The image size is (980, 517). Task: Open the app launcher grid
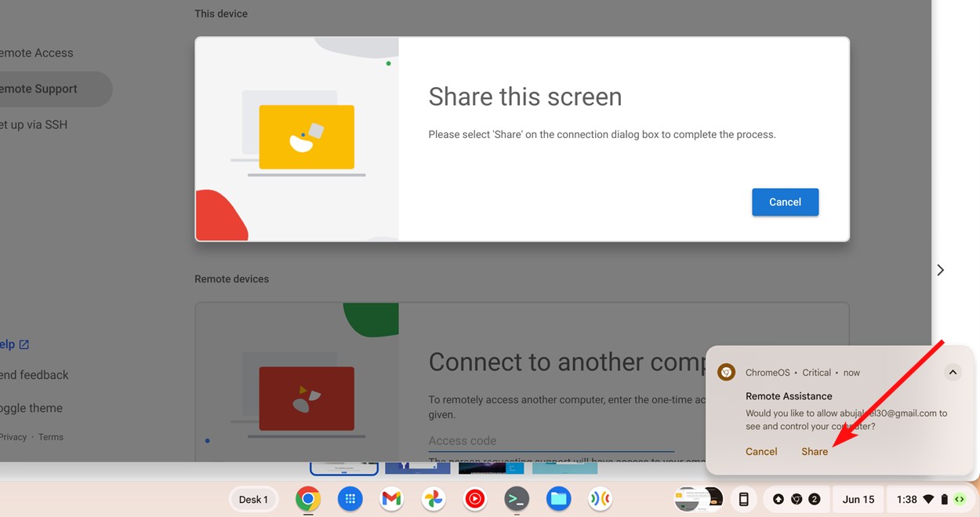click(350, 499)
